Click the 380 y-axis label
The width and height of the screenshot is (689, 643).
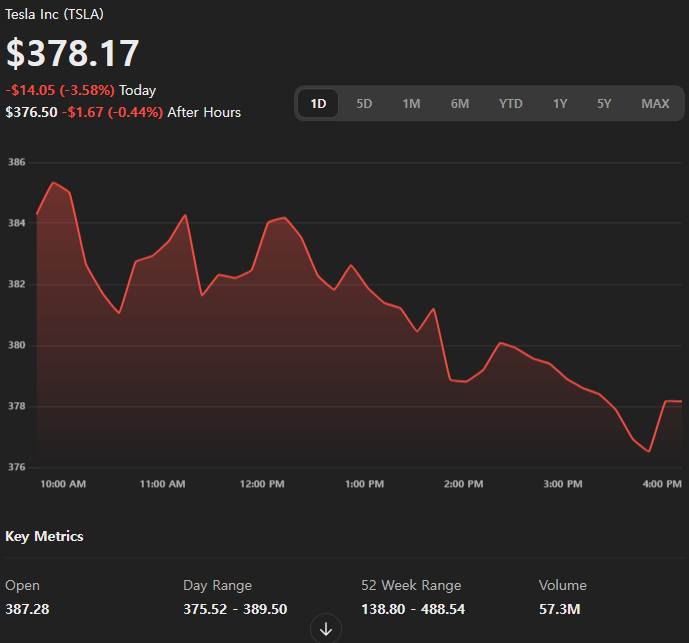(17, 345)
